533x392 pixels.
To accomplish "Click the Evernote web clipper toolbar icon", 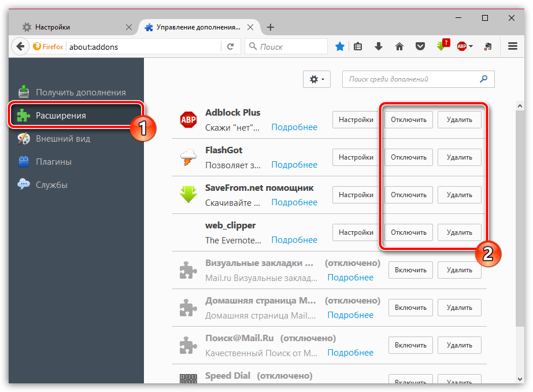I will 488,46.
